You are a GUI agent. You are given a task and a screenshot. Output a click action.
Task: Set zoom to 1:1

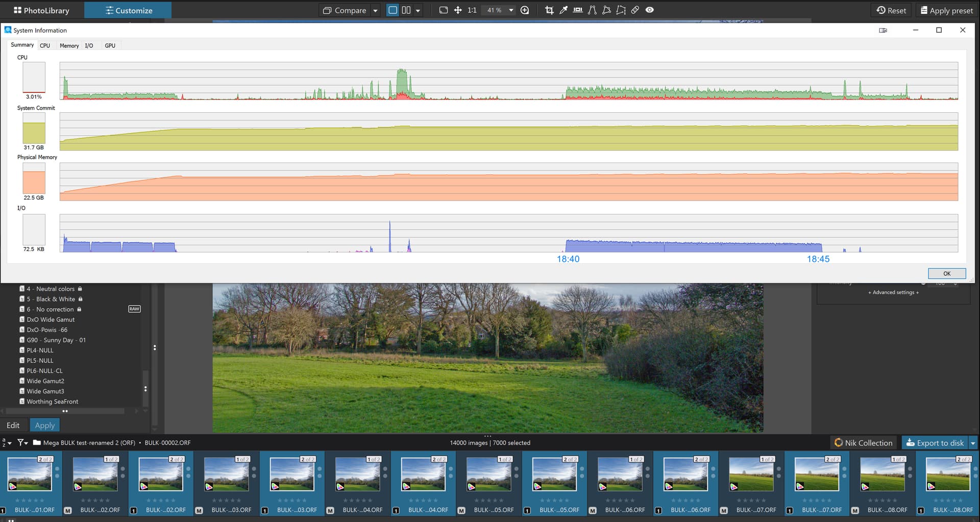pos(472,10)
